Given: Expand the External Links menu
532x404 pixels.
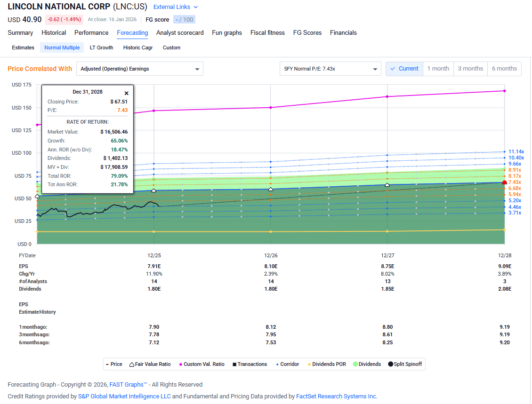Looking at the screenshot, I should [176, 7].
